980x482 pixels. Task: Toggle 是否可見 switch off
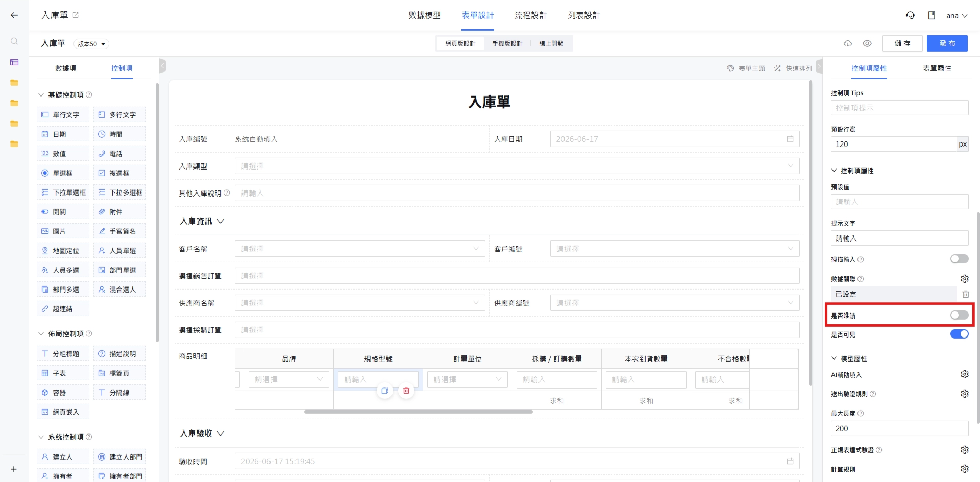(959, 334)
